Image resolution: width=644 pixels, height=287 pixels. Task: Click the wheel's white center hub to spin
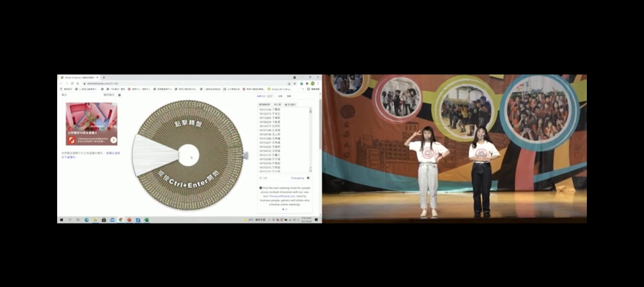(188, 155)
